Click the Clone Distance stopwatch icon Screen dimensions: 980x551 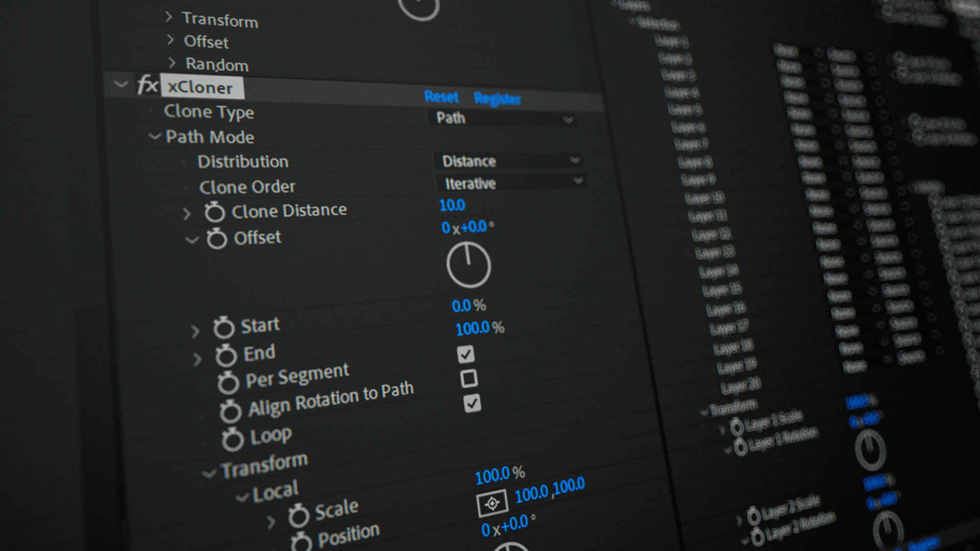click(214, 212)
